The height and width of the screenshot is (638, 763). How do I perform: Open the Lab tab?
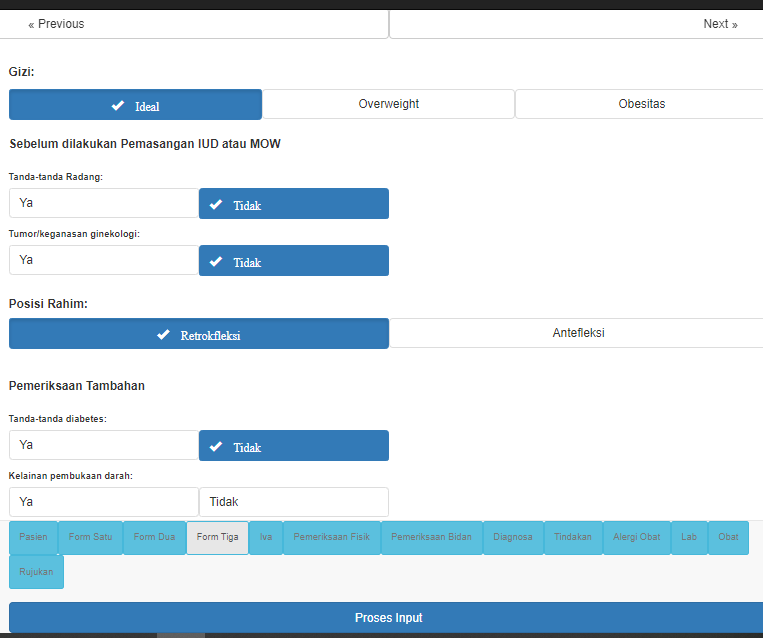689,537
